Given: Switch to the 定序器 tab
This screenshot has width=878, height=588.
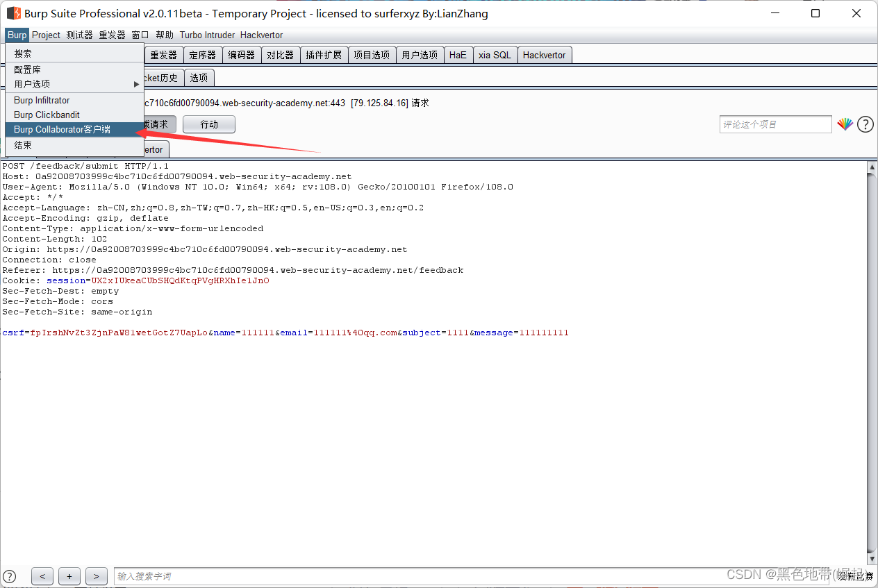Looking at the screenshot, I should tap(203, 55).
